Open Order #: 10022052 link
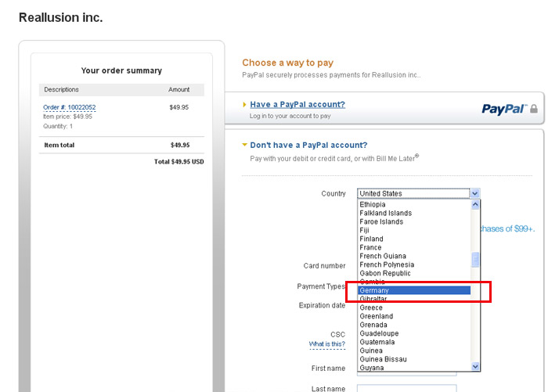The height and width of the screenshot is (392, 548). click(69, 107)
